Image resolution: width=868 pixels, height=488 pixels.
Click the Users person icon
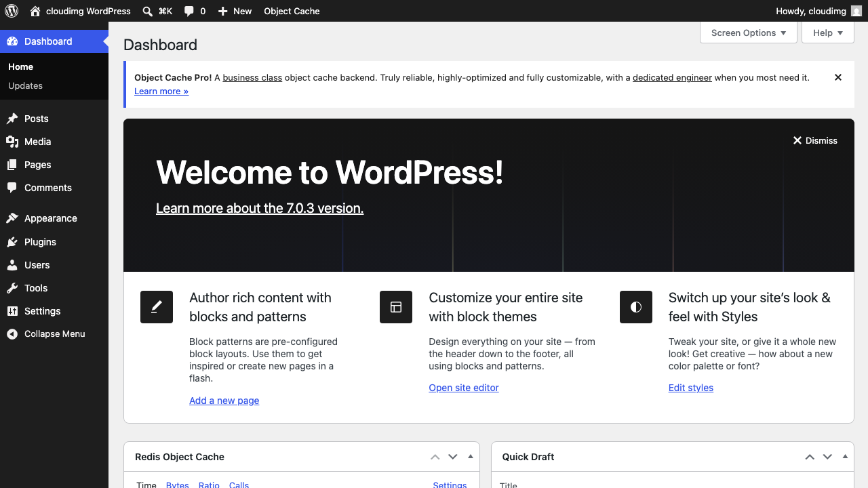[12, 265]
